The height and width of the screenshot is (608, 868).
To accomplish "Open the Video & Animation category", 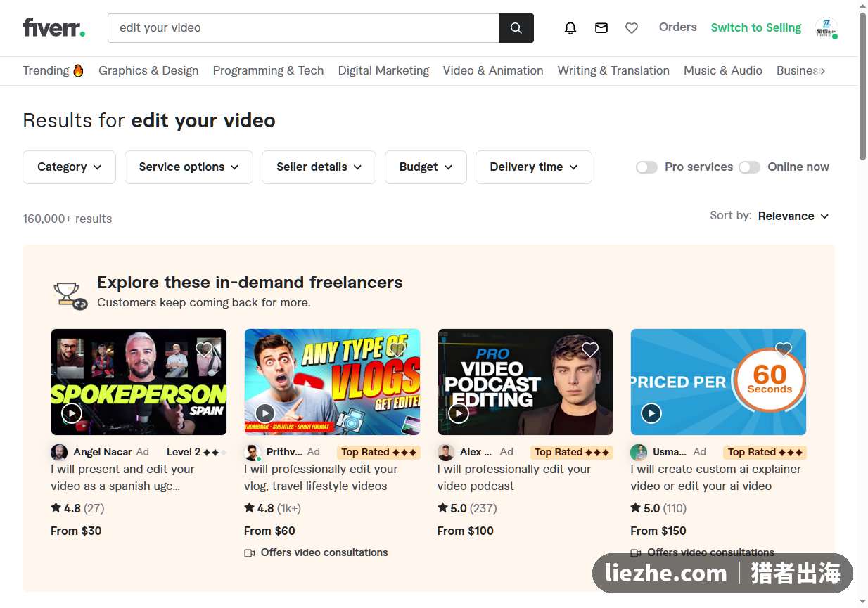I will [x=493, y=70].
